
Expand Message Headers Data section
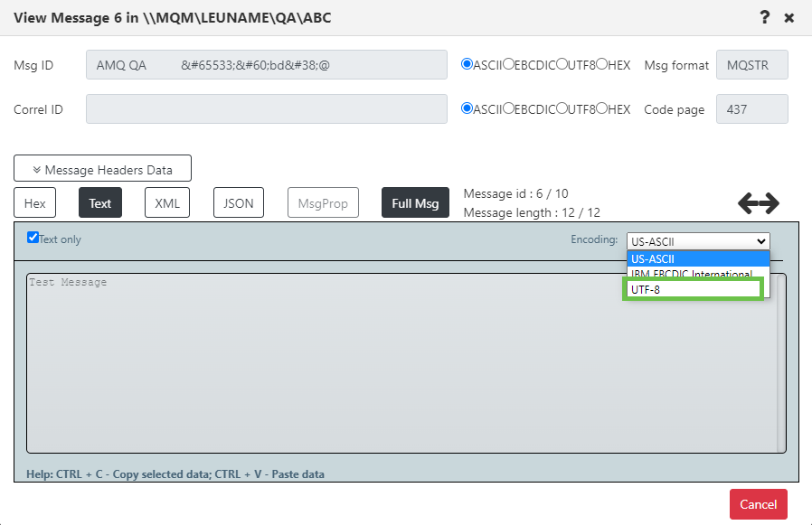coord(102,168)
